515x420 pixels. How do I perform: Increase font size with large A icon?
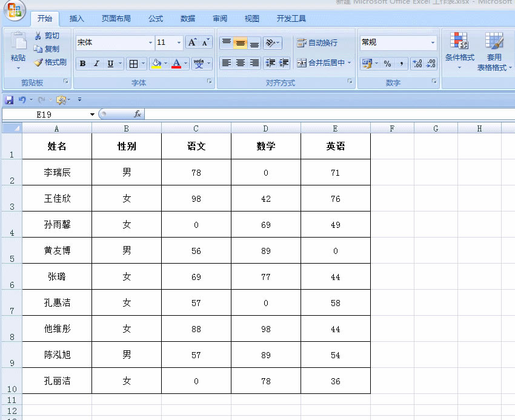192,42
